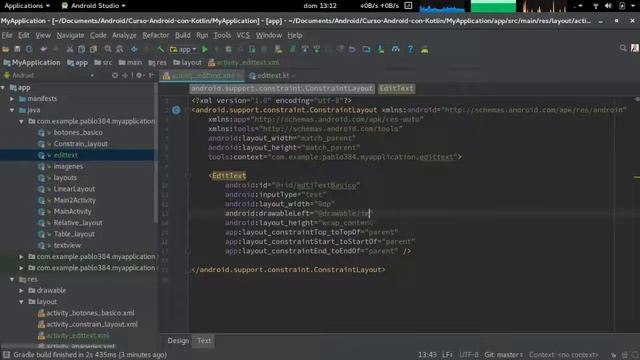The height and width of the screenshot is (360, 640).
Task: Click the Git: master branch in the status bar
Action: click(504, 355)
